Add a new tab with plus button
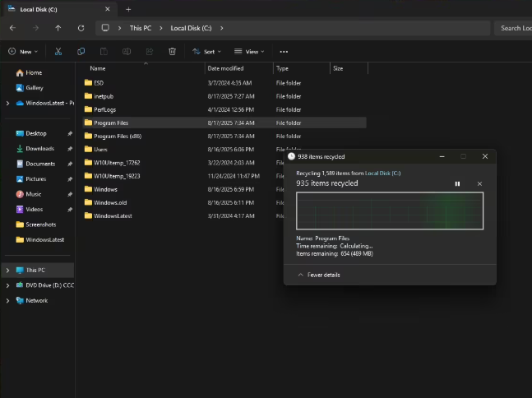Screen dimensions: 532x398 tap(128, 9)
